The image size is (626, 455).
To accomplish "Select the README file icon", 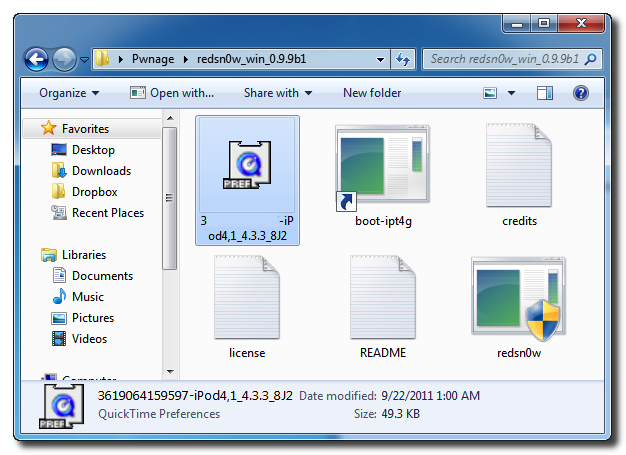I will coord(383,297).
